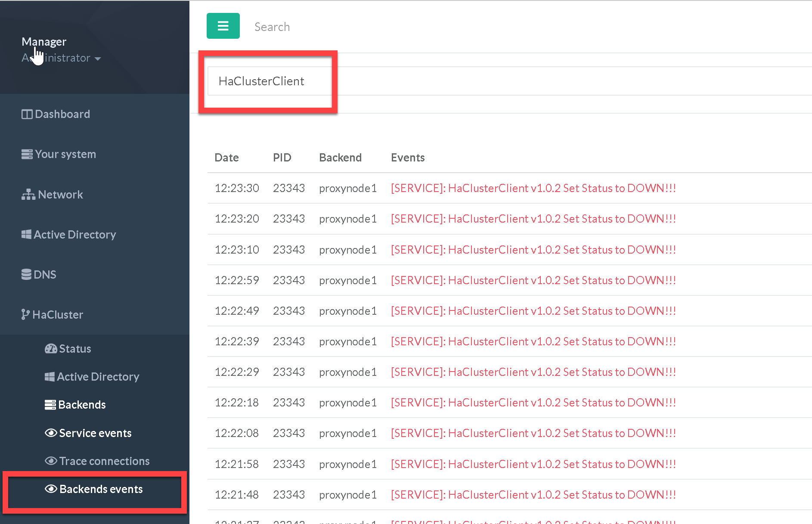Screen dimensions: 812x524
Task: Click the Dashboard icon in sidebar
Action: [x=27, y=114]
